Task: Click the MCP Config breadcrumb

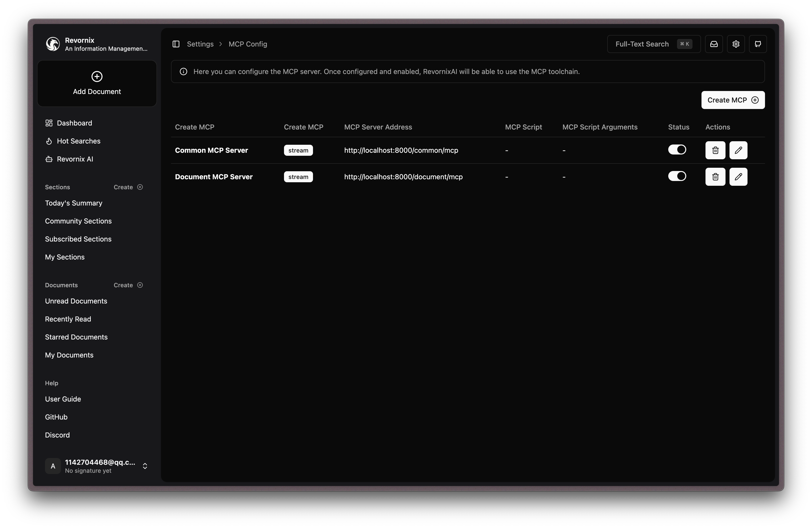Action: 248,44
